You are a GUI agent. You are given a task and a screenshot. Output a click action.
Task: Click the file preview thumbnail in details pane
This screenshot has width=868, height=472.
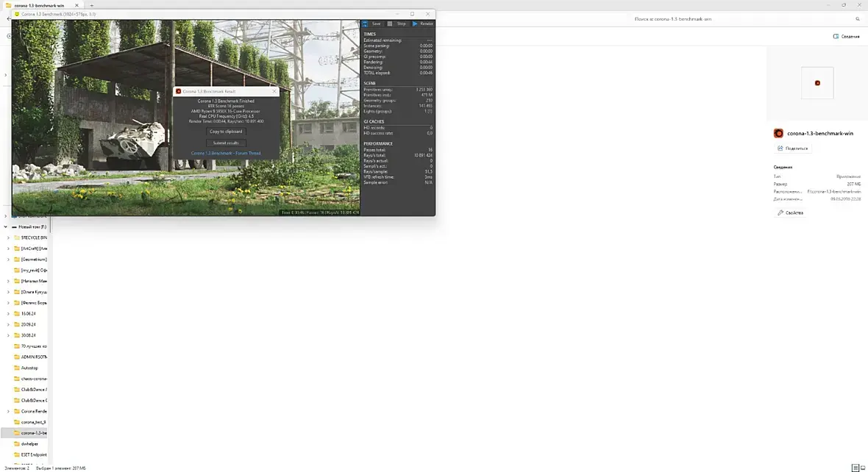[817, 83]
